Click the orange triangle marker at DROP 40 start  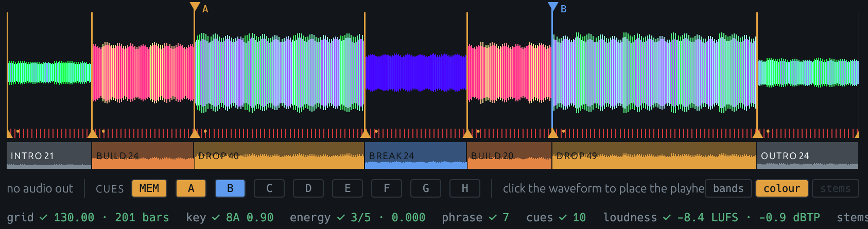(x=195, y=134)
